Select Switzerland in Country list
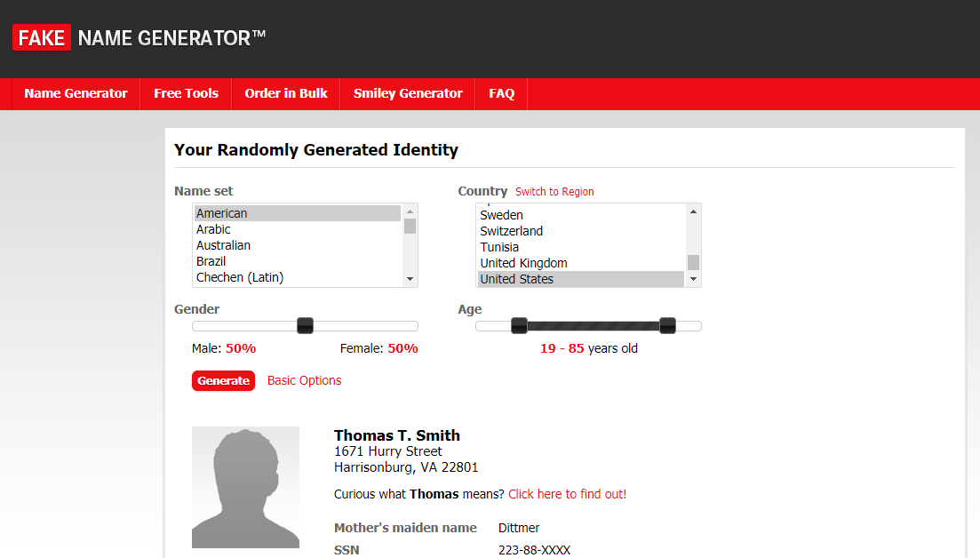 [580, 231]
